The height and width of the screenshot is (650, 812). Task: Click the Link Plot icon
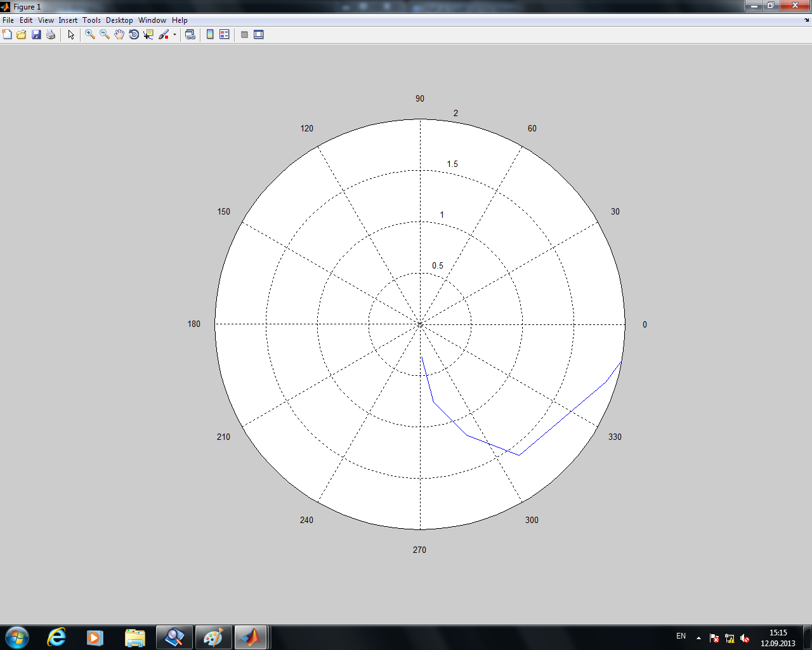(x=190, y=34)
